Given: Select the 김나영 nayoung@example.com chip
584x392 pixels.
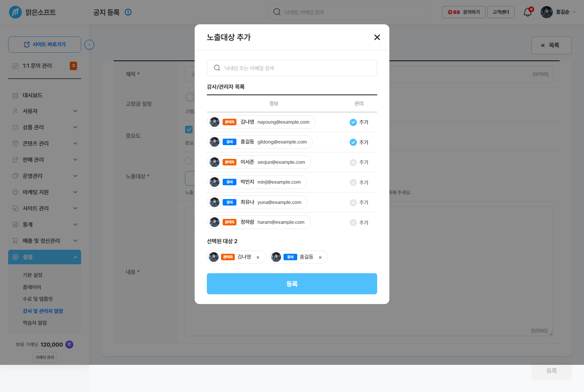Looking at the screenshot, I should point(261,122).
